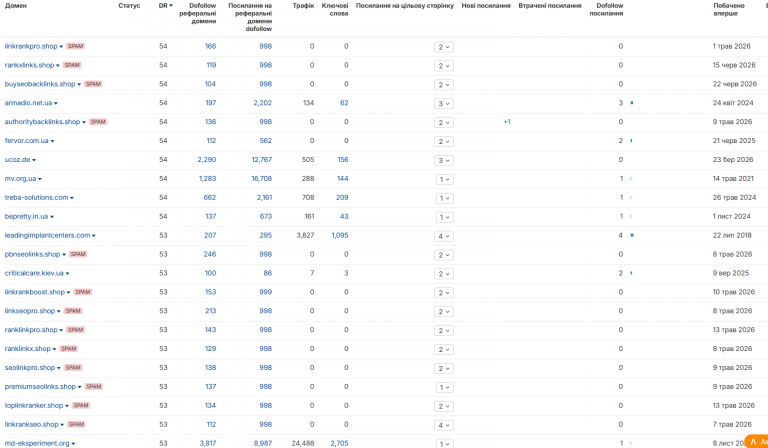The width and height of the screenshot is (768, 448).
Task: Click the Втрачені посилання column header
Action: tap(550, 6)
